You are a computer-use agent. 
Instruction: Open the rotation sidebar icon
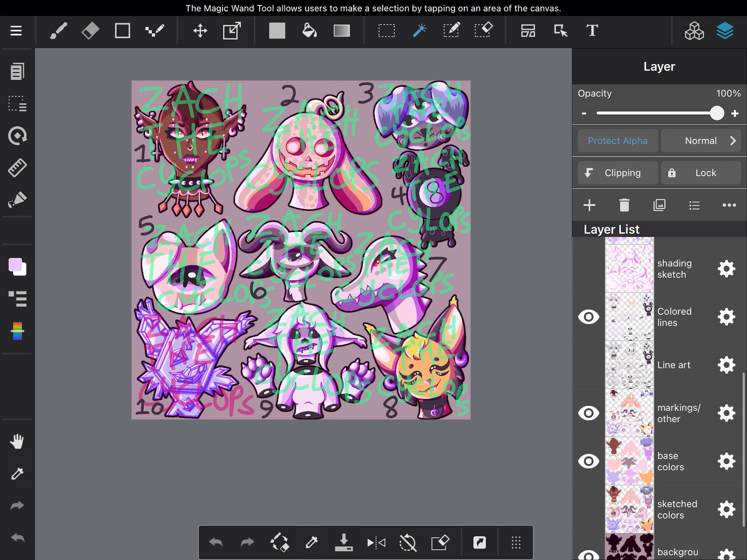point(17,136)
